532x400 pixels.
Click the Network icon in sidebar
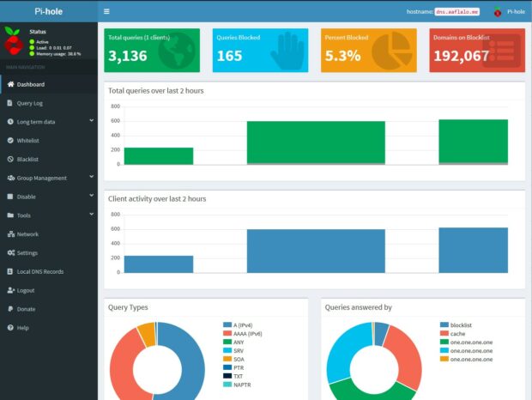point(9,233)
